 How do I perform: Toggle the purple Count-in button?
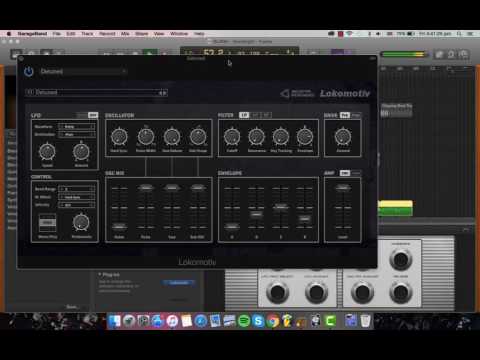click(x=337, y=53)
